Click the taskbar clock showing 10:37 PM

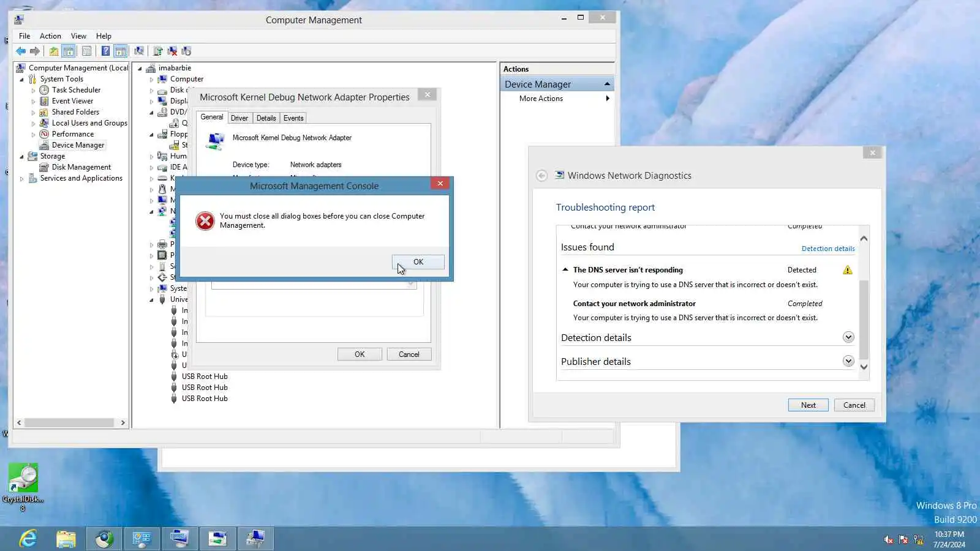(x=949, y=539)
